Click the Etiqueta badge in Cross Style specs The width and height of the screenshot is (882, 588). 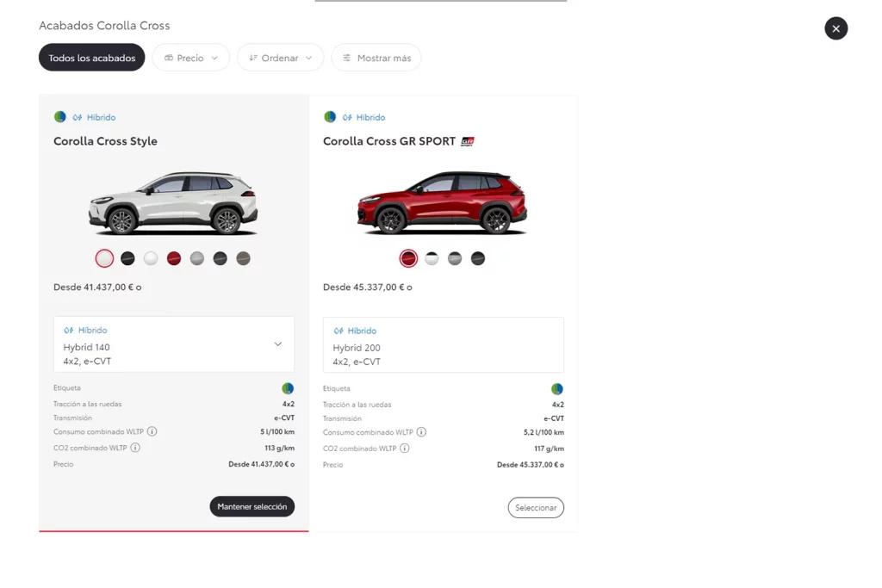(x=288, y=388)
